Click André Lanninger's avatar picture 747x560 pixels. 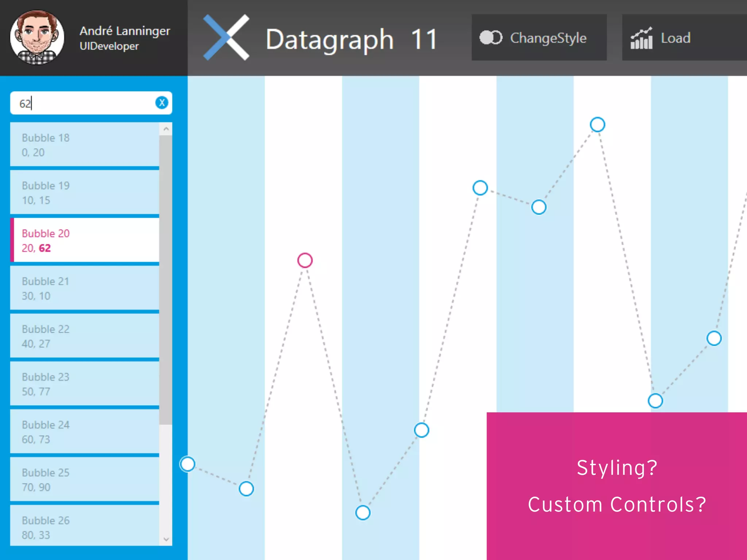click(x=37, y=37)
